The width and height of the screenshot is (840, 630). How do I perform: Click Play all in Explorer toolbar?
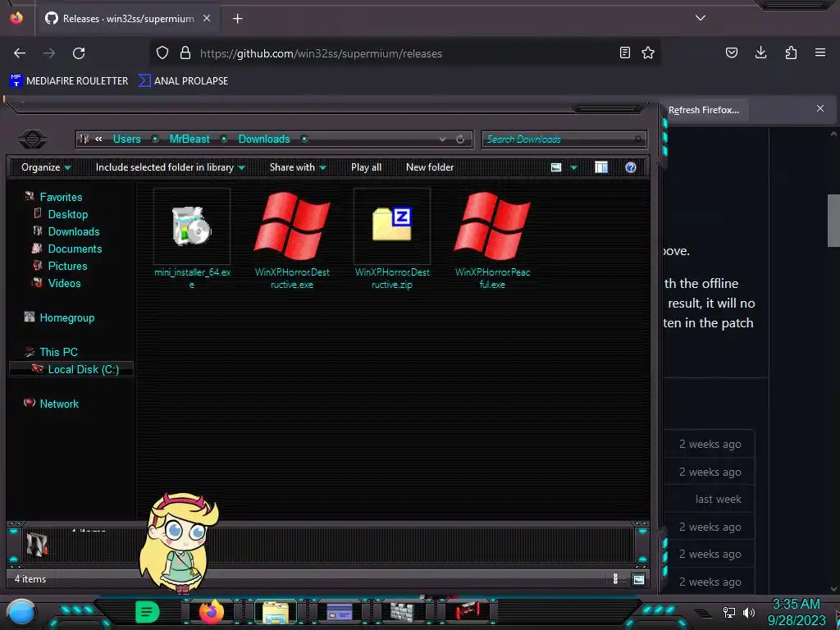(x=367, y=167)
